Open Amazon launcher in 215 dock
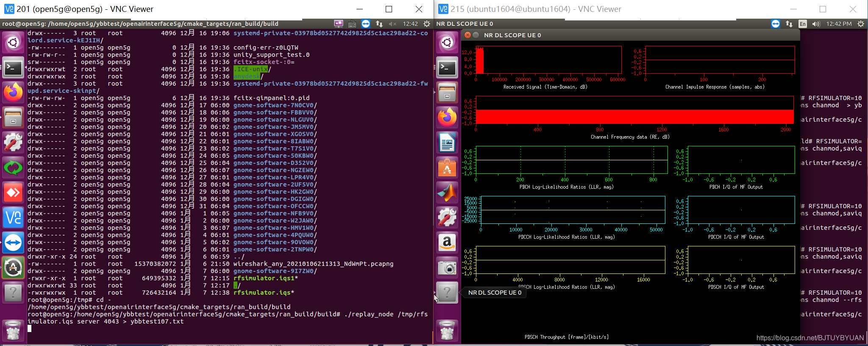Viewport: 868px width, 346px height. point(447,243)
